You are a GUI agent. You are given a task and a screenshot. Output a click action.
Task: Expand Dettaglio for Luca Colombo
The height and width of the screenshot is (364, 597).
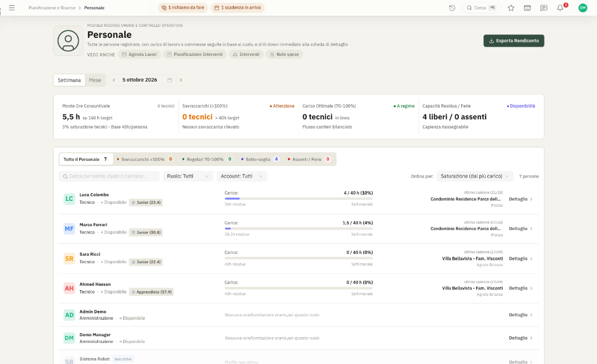pos(521,199)
